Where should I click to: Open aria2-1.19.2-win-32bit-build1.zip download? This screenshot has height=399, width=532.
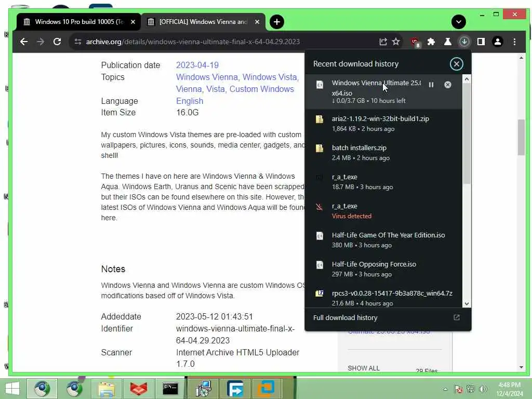tap(383, 124)
